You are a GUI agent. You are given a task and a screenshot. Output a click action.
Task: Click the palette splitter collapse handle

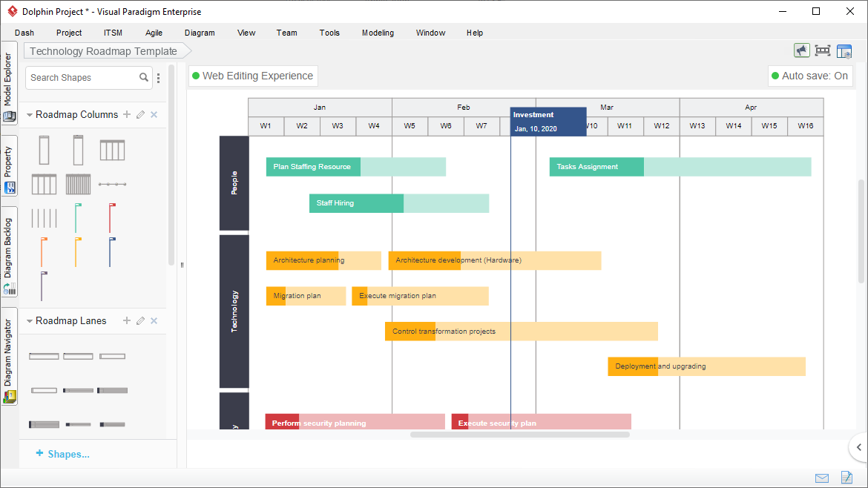182,265
